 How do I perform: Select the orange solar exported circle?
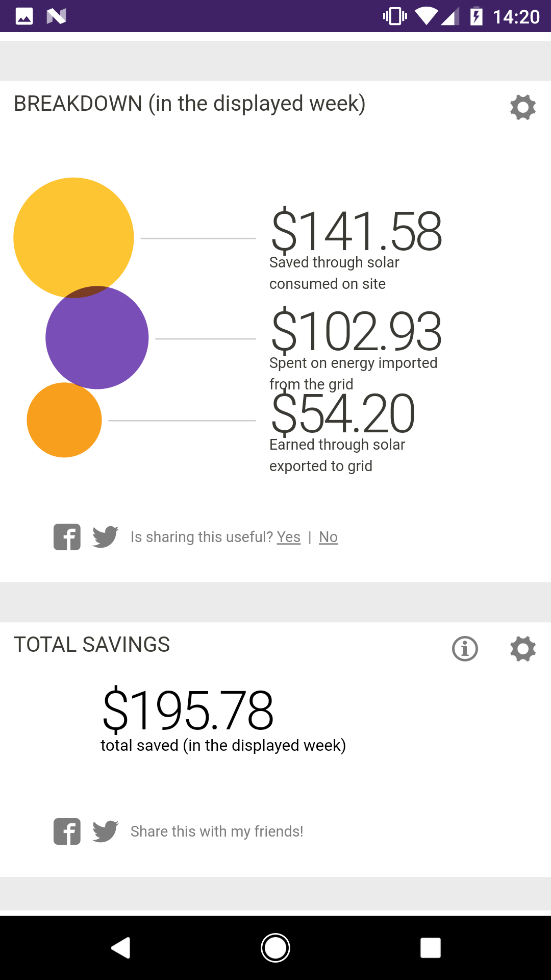click(64, 420)
